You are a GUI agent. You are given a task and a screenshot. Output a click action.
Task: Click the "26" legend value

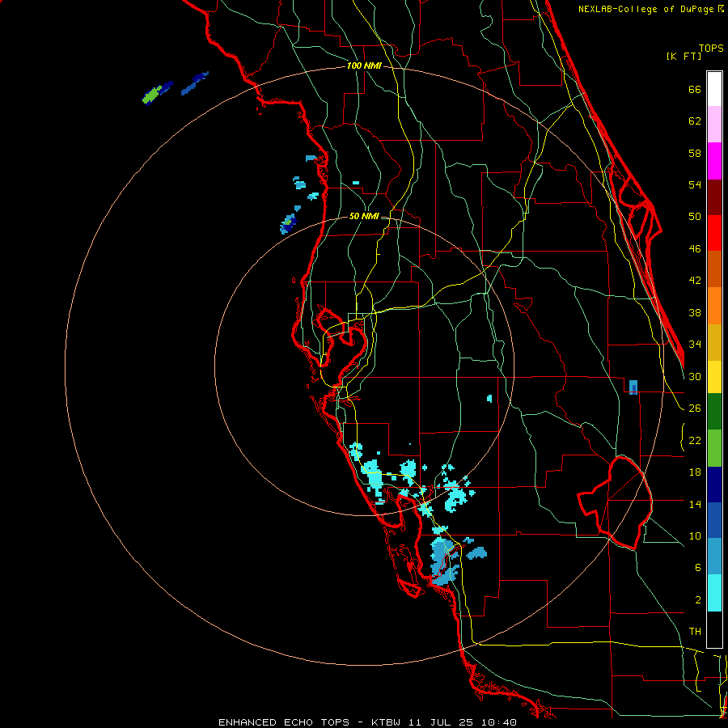pyautogui.click(x=695, y=408)
